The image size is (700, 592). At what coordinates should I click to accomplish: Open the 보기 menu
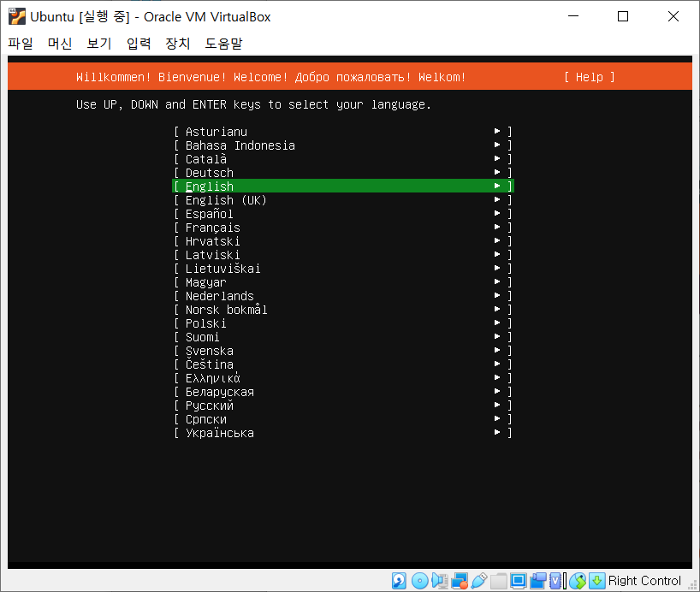pos(99,44)
